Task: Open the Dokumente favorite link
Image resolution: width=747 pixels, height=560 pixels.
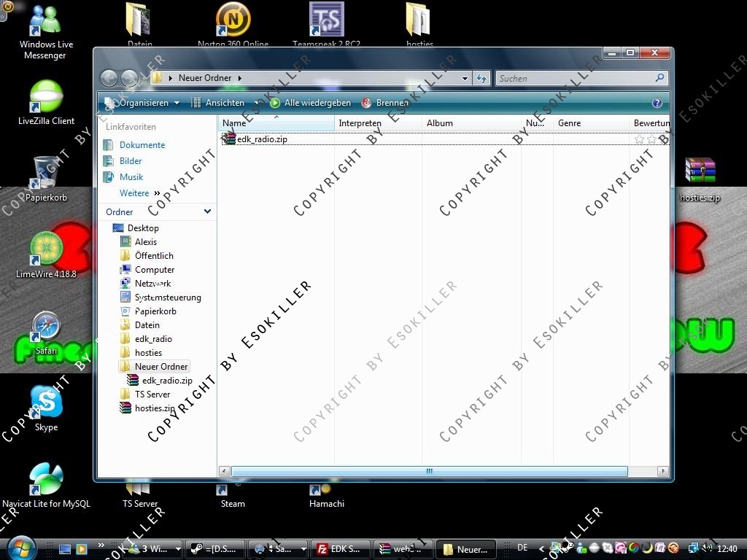Action: [x=142, y=145]
